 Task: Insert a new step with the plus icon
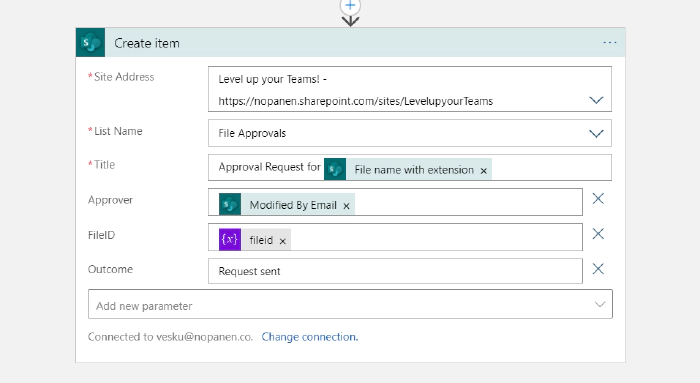tap(350, 6)
